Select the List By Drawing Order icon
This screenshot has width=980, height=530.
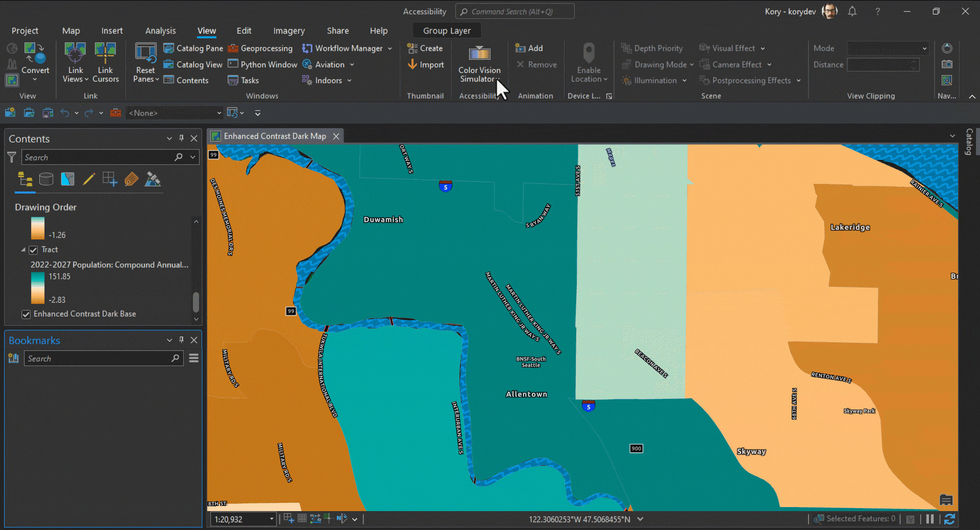click(25, 179)
